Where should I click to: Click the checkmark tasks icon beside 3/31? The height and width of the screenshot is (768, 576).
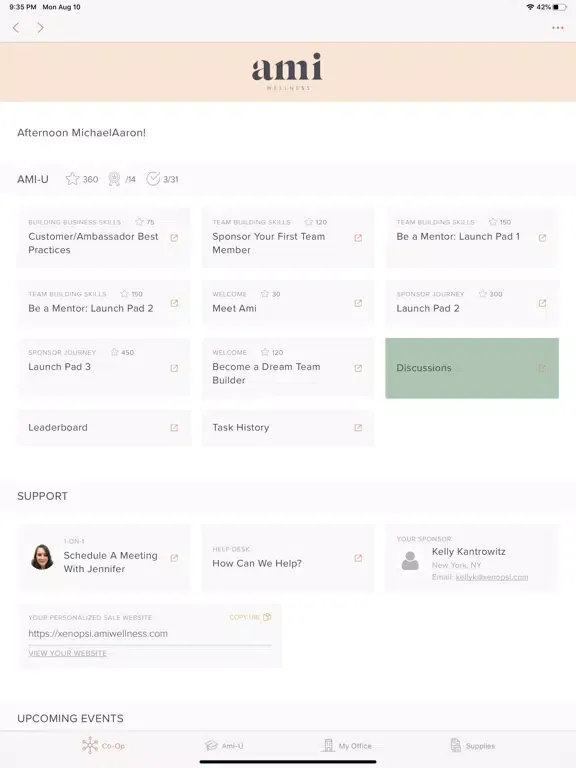[153, 179]
